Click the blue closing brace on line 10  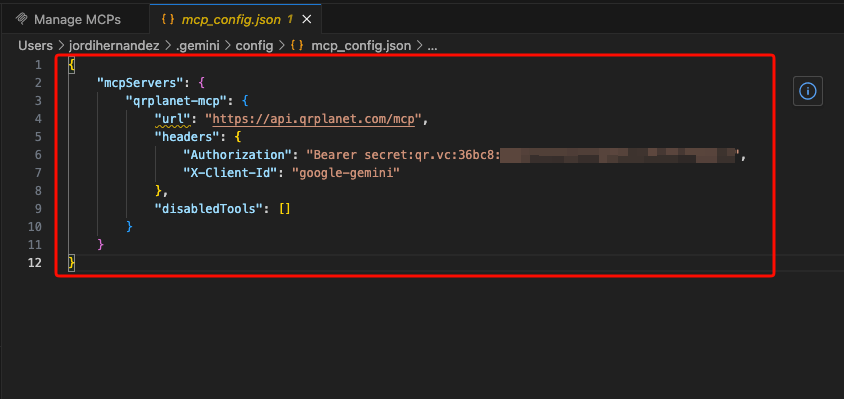click(129, 227)
